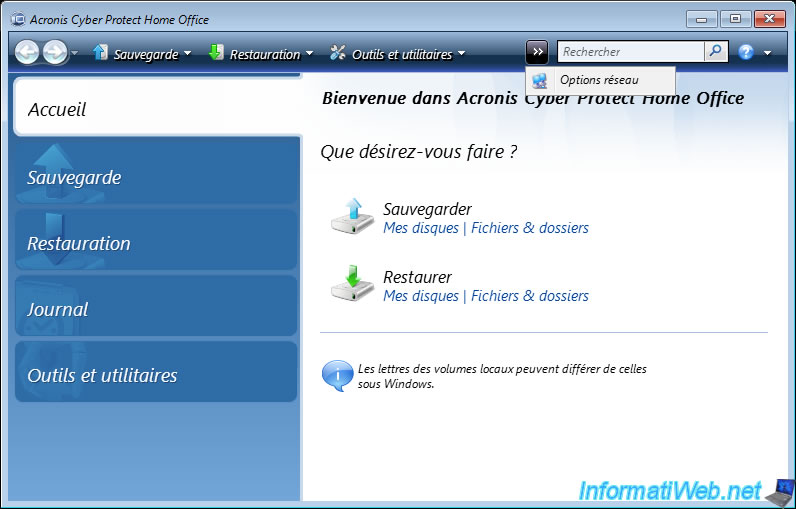Open the Sauvegarde toolbar dropdown menu
The image size is (796, 509).
tap(141, 54)
